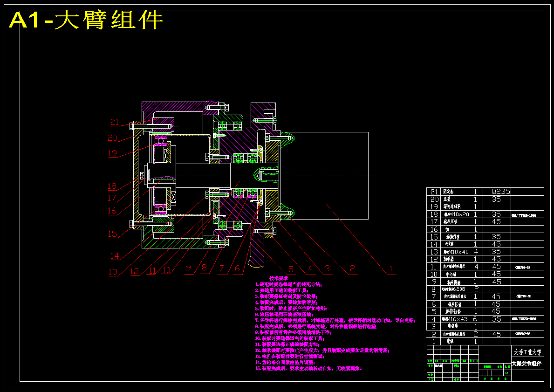This screenshot has width=554, height=392.
Task: Select the 'M10×40' bolt entry in parts list
Action: 456,252
